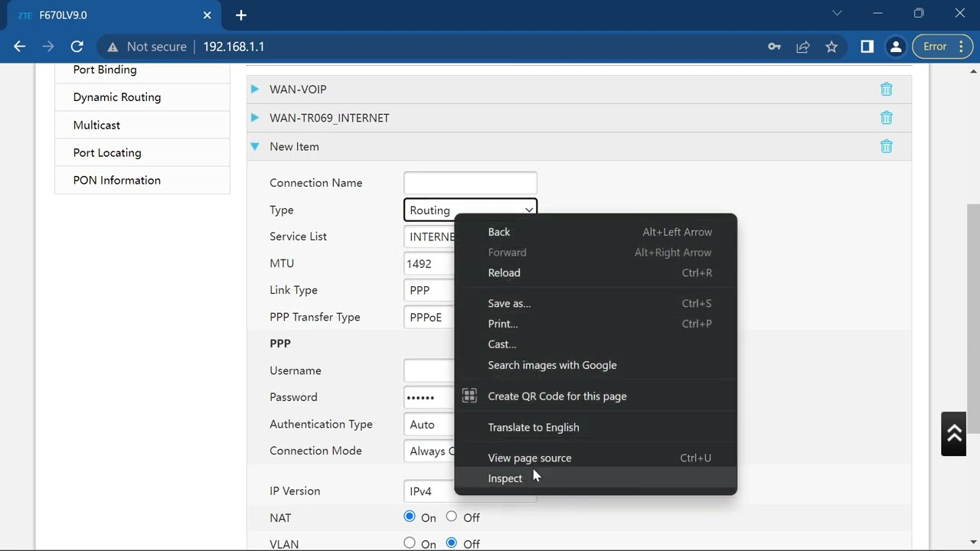Delete the WAN-VOIP connection via trash icon
Viewport: 980px width, 551px height.
[x=886, y=90]
